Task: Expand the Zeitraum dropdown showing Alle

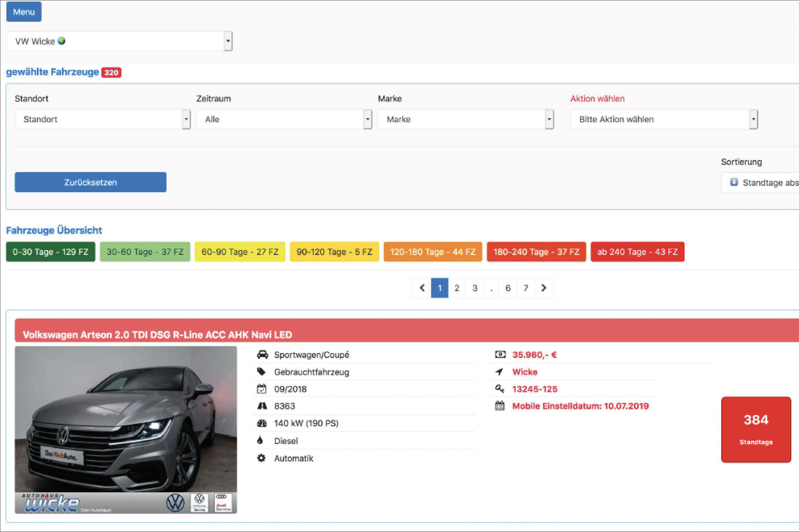Action: [x=284, y=119]
